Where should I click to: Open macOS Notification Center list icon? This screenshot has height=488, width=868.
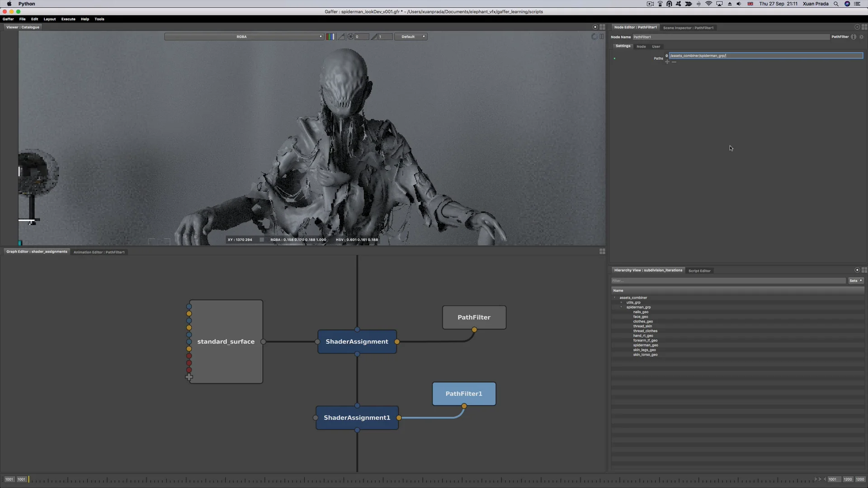click(x=857, y=4)
